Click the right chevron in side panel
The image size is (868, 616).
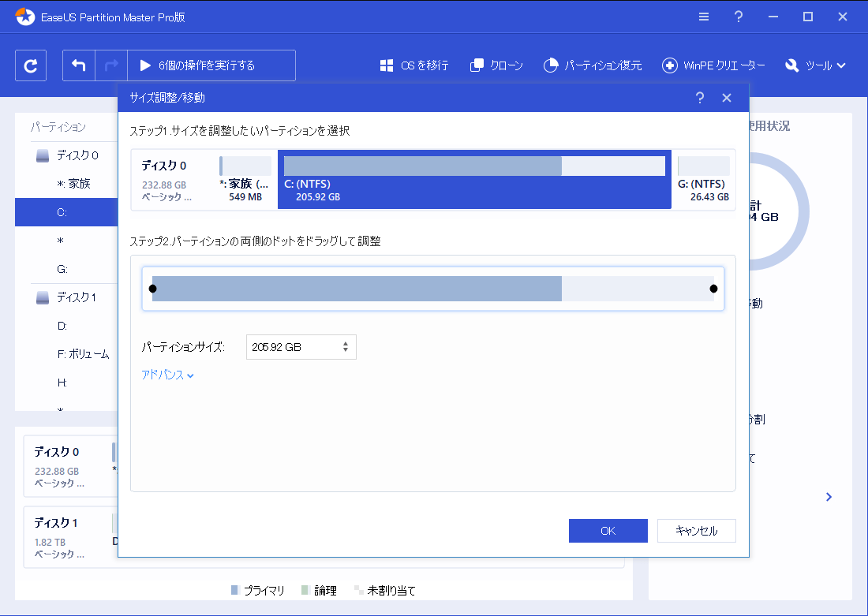coord(829,496)
